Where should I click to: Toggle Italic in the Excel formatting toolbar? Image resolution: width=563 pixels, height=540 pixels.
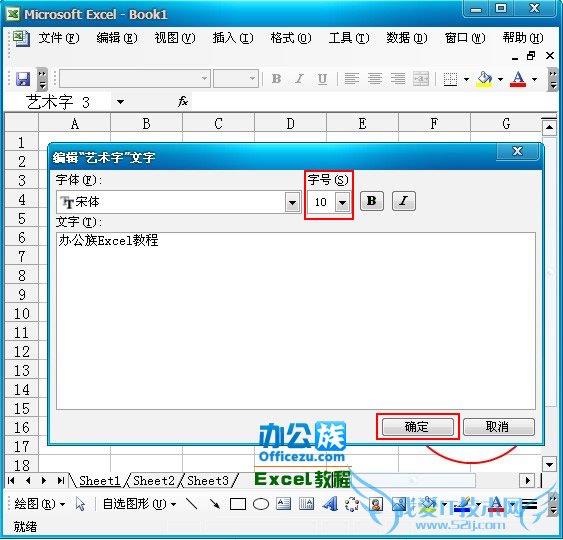[x=299, y=79]
